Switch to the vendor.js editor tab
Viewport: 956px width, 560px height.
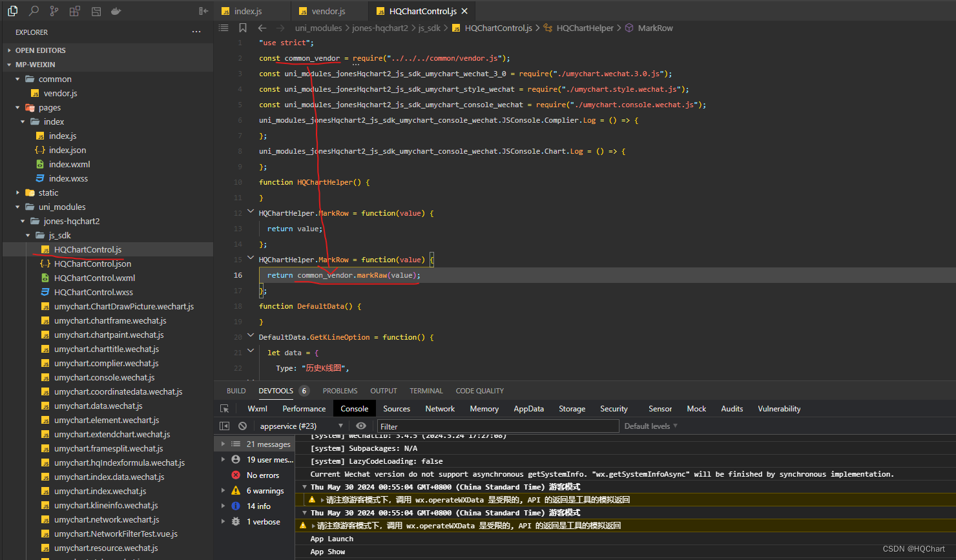[x=328, y=11]
